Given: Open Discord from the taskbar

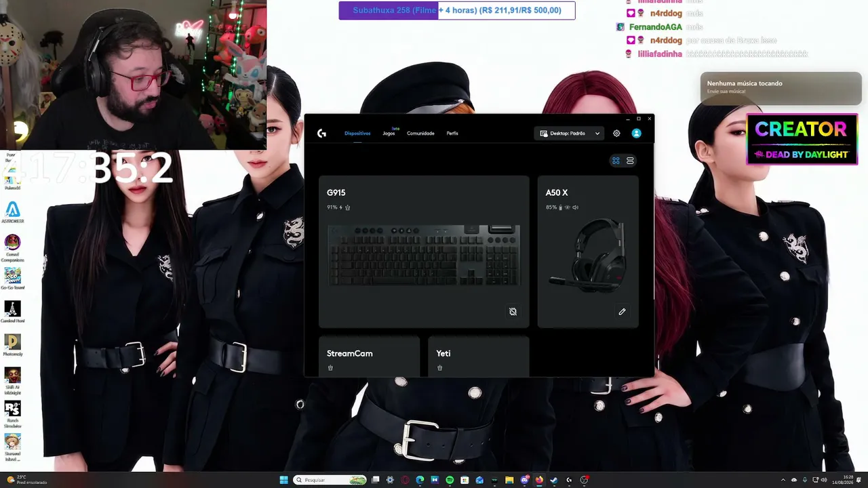Looking at the screenshot, I should coord(524,480).
